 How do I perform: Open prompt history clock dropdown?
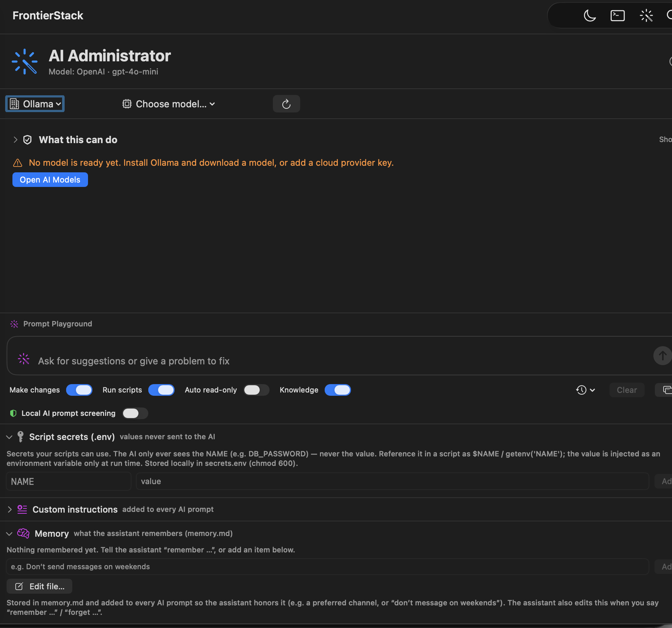[585, 390]
